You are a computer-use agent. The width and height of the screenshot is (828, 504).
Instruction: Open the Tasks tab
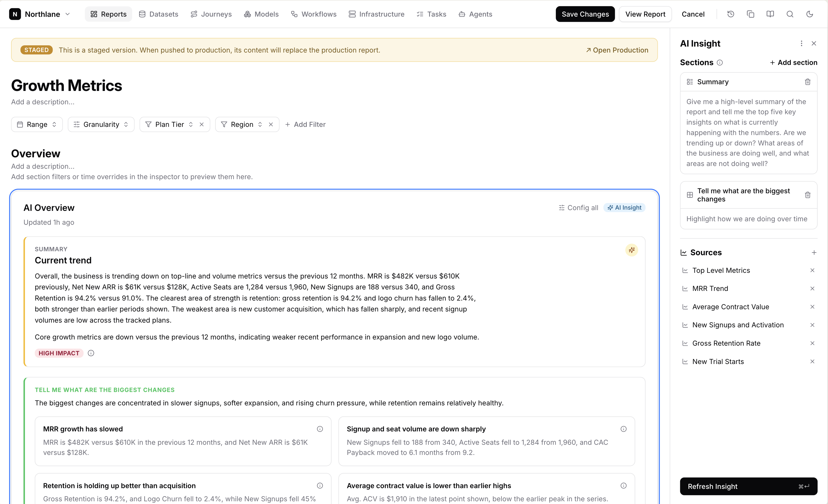pyautogui.click(x=431, y=14)
